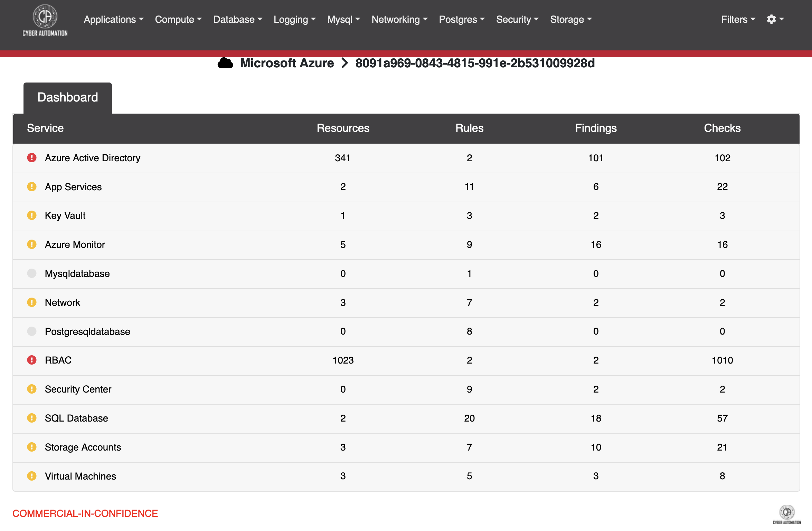The image size is (812, 531).
Task: Click the subscription ID 8091a969-0843-4815-991e-2b531009928d
Action: coord(475,63)
